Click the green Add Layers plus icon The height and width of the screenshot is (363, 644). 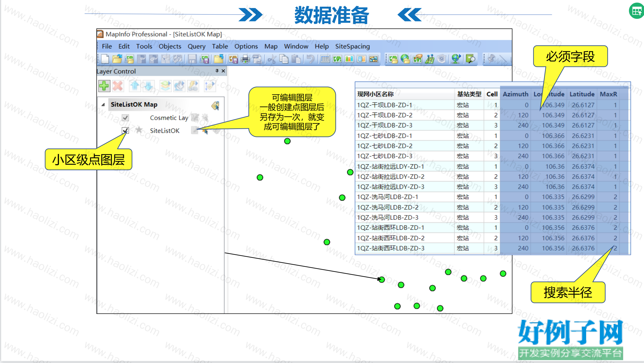104,86
